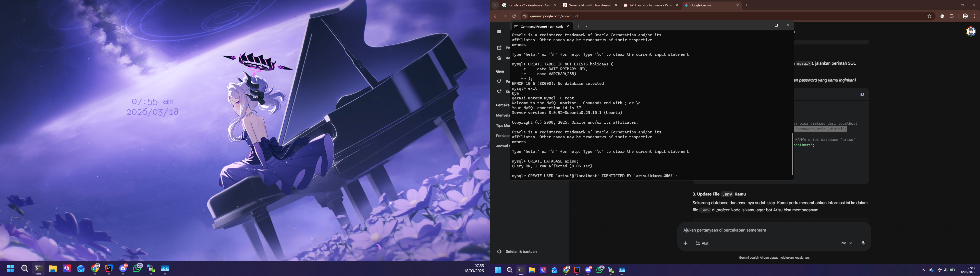Close the Samehadaku tab
The image size is (980, 276).
(x=616, y=5)
